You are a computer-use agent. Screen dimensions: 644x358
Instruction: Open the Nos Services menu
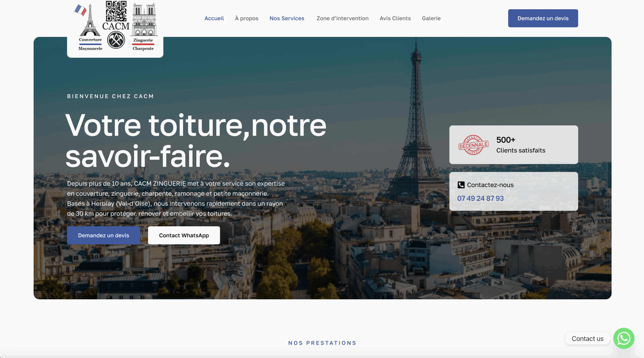point(287,18)
